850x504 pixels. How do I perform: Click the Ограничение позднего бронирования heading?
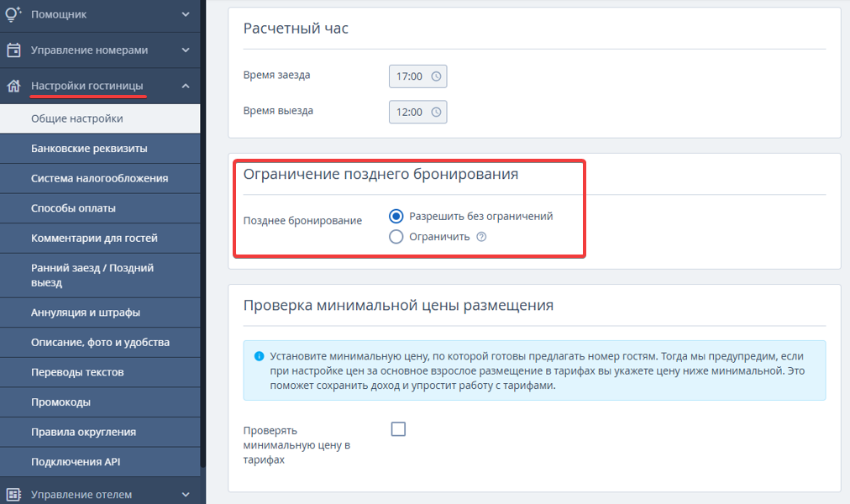[x=380, y=174]
